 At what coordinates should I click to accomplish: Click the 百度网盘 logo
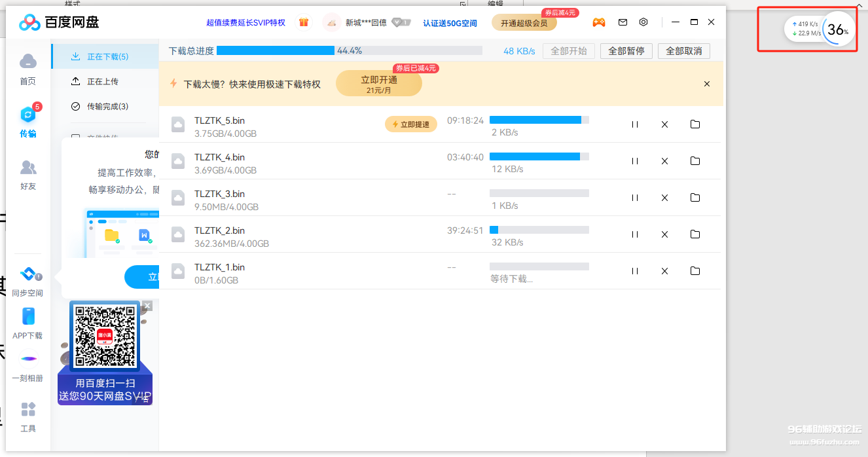coord(59,22)
